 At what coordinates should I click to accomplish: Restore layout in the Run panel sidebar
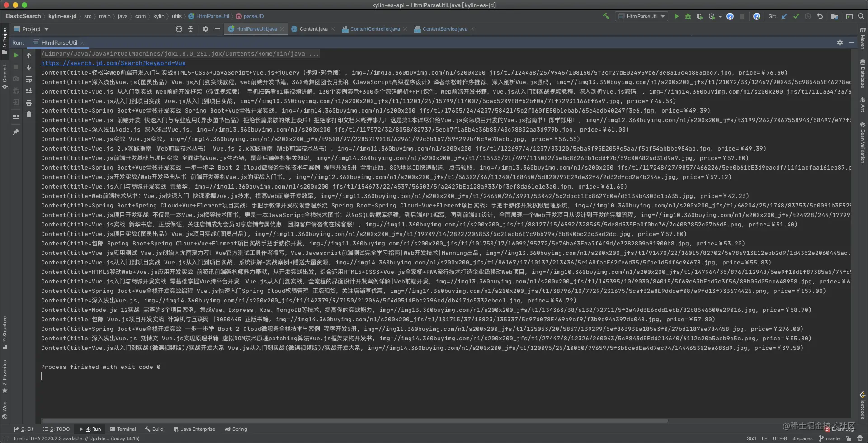pos(16,117)
